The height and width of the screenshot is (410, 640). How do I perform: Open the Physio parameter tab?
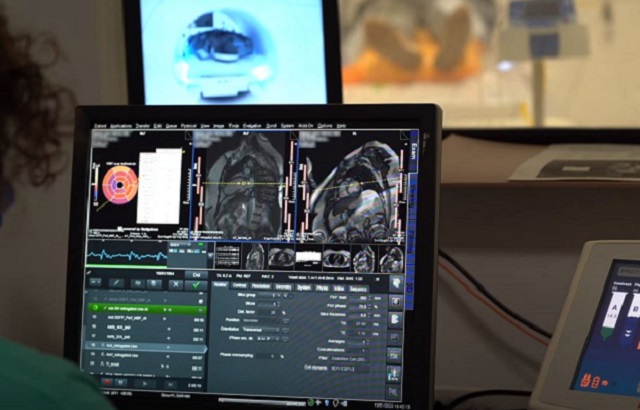[x=322, y=288]
